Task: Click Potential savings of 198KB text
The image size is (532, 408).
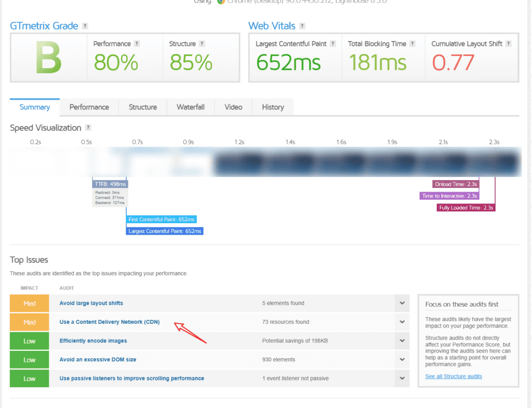Action: point(295,341)
